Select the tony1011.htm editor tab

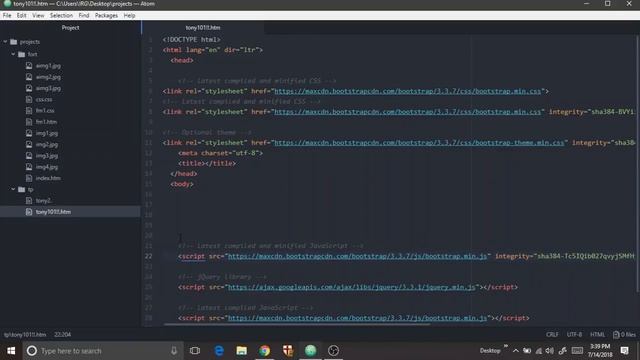point(203,28)
